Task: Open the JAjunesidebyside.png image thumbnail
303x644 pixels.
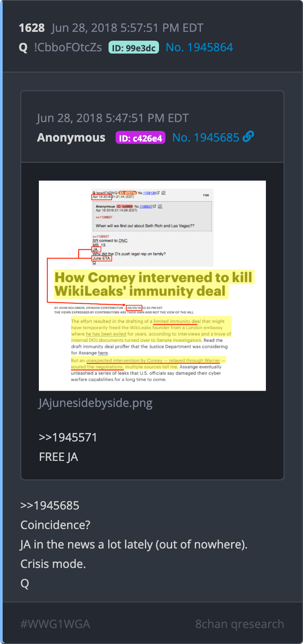Action: point(152,286)
